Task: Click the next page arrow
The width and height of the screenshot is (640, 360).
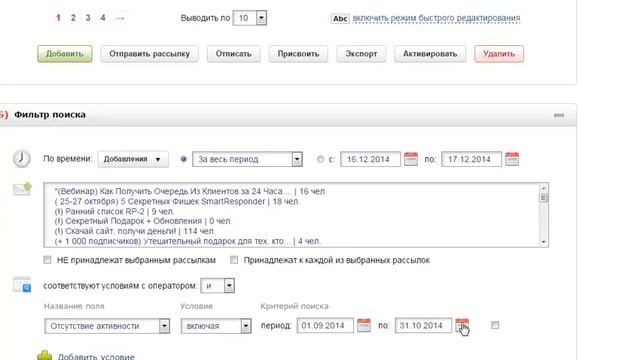Action: click(x=120, y=18)
